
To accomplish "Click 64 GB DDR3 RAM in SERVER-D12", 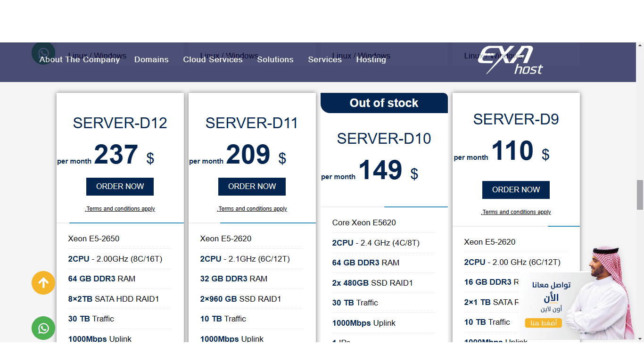I will tap(101, 279).
